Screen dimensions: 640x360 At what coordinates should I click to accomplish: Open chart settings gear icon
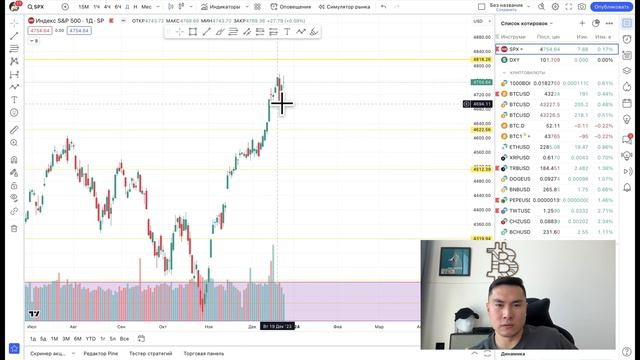555,7
